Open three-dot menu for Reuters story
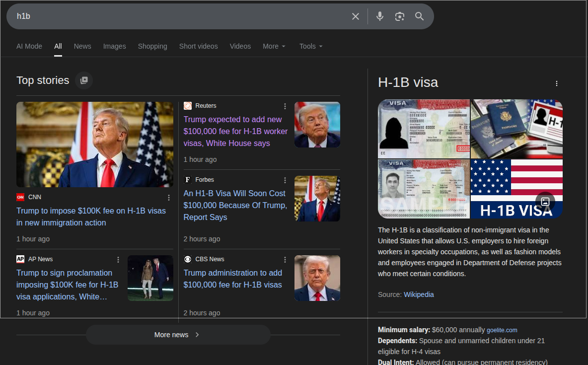This screenshot has height=365, width=588. (285, 106)
